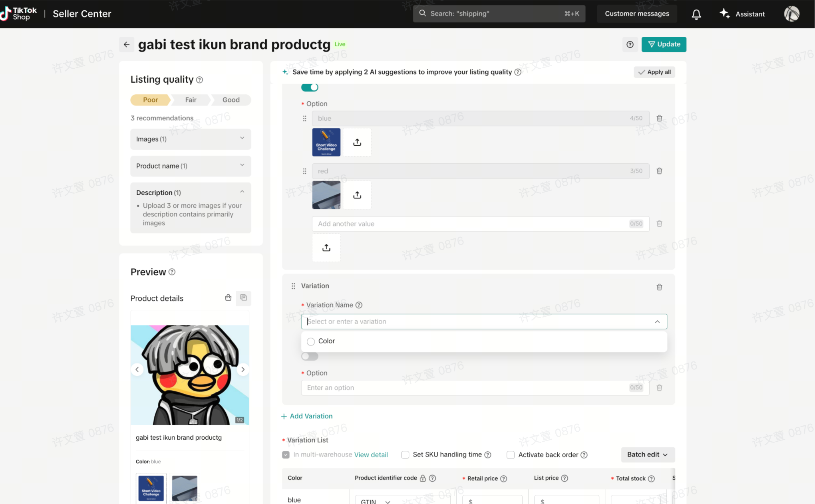Click the back arrow beside product title
Viewport: 815px width, 504px height.
pos(127,44)
